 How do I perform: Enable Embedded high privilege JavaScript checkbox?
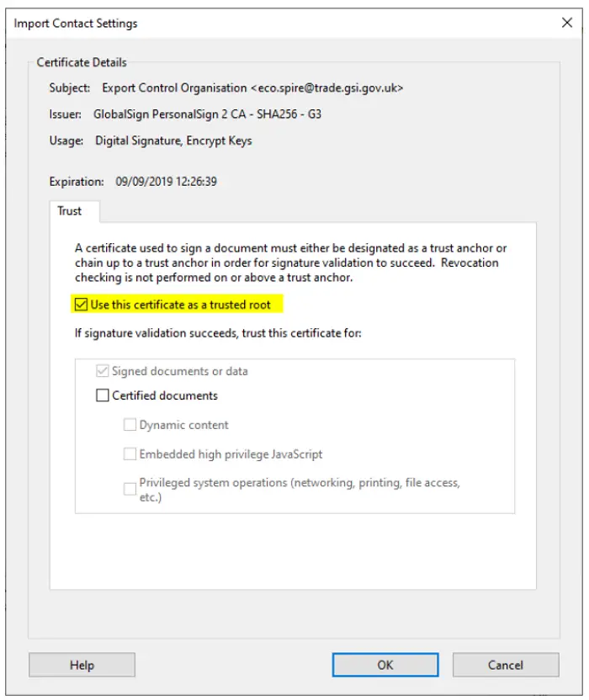[130, 454]
